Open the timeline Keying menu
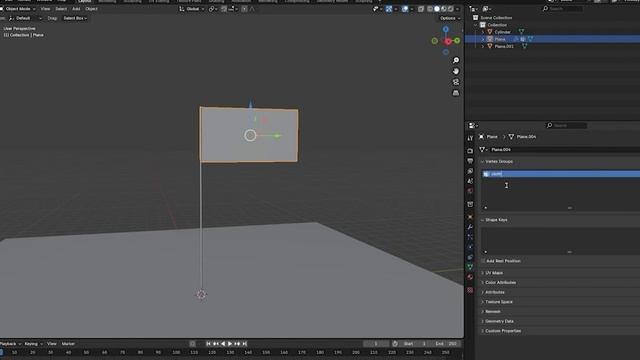 point(33,344)
